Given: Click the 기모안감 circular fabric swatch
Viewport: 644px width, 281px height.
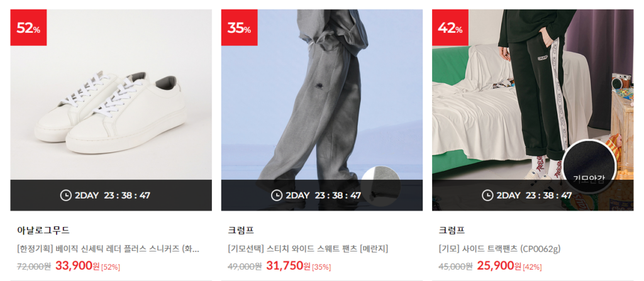Looking at the screenshot, I should 589,167.
